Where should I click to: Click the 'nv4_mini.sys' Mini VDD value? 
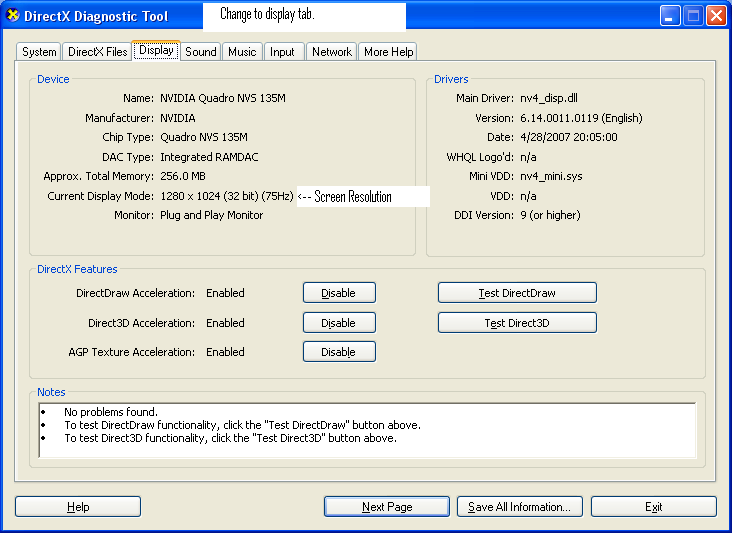pos(551,176)
